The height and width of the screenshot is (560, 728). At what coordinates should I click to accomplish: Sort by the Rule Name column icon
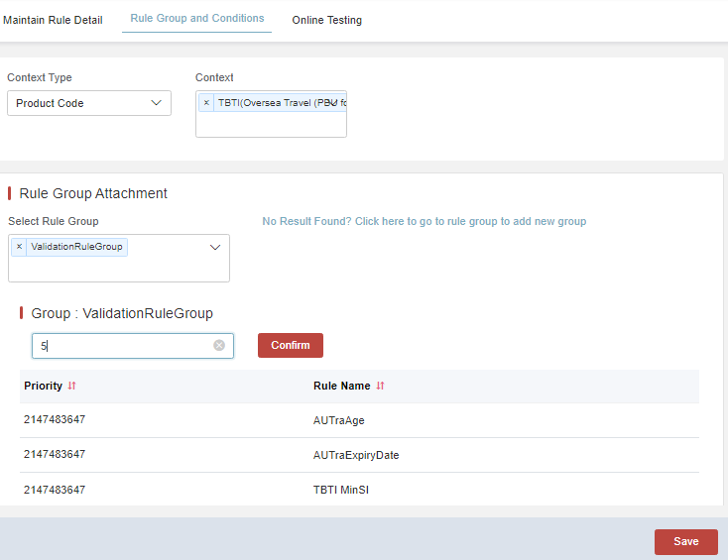point(380,386)
